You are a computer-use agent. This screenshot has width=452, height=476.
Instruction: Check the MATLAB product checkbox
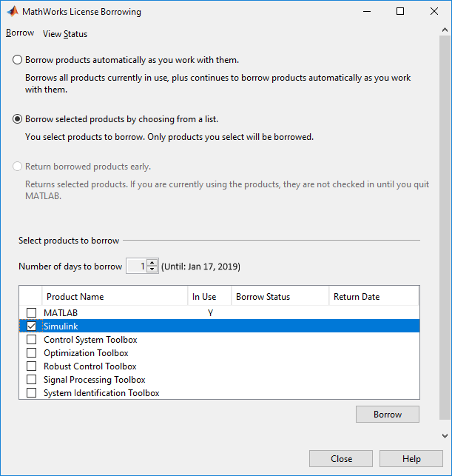[31, 313]
